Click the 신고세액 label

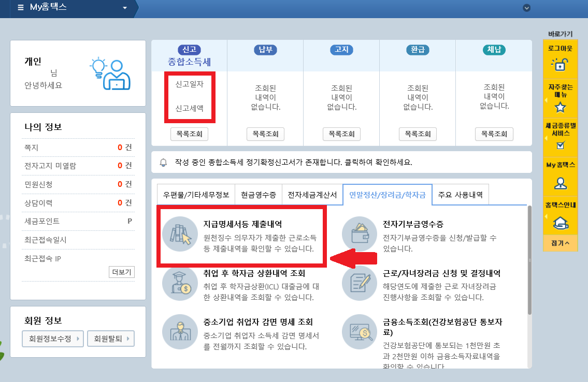pyautogui.click(x=190, y=108)
